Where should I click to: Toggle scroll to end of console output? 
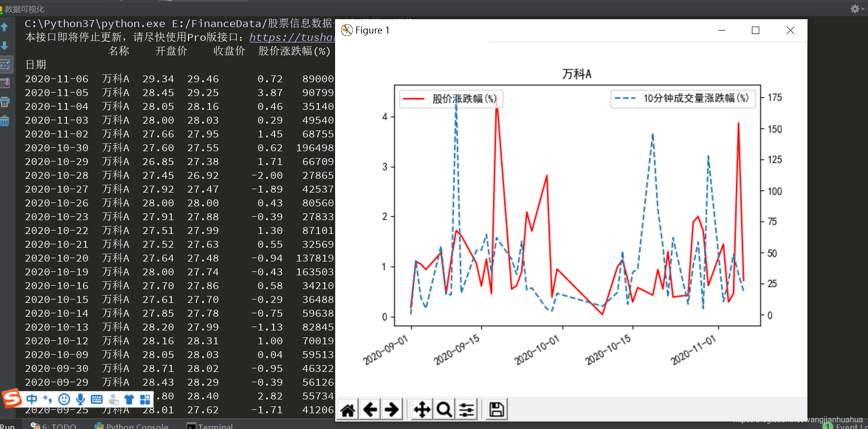point(5,83)
